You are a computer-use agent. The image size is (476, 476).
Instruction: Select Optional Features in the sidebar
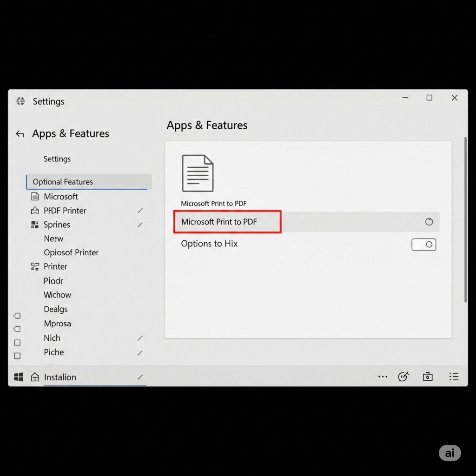tap(88, 182)
